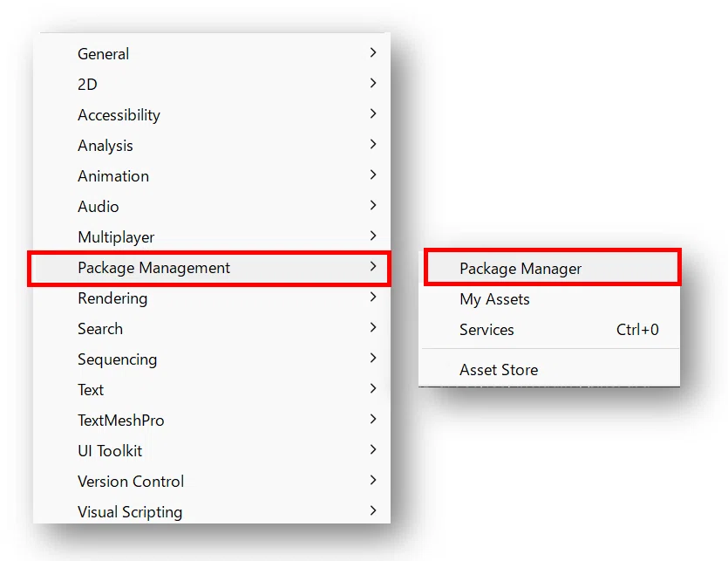Select the Sequencing menu item
The width and height of the screenshot is (728, 561).
[212, 359]
